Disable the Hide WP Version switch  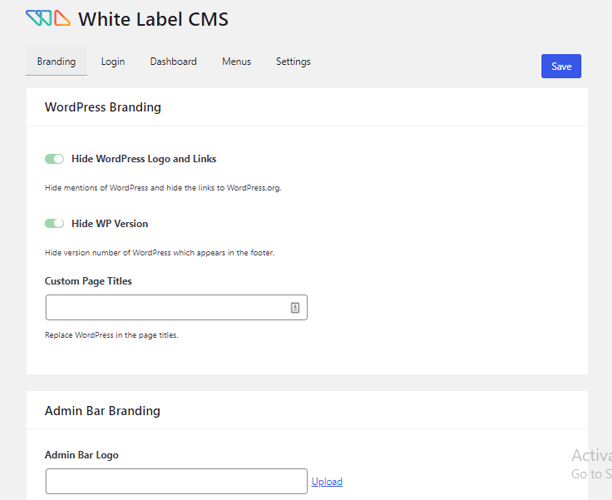54,224
